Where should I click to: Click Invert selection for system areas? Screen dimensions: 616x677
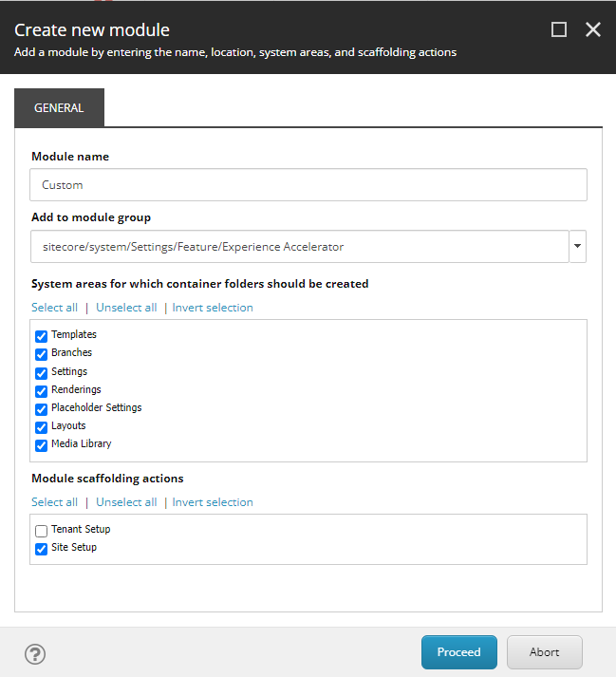(213, 308)
